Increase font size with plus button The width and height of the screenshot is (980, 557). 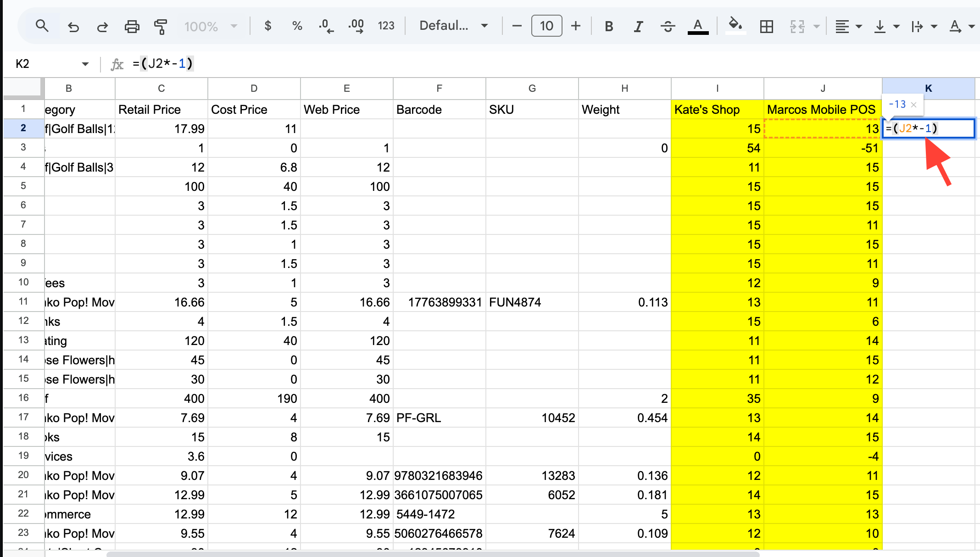pyautogui.click(x=575, y=26)
